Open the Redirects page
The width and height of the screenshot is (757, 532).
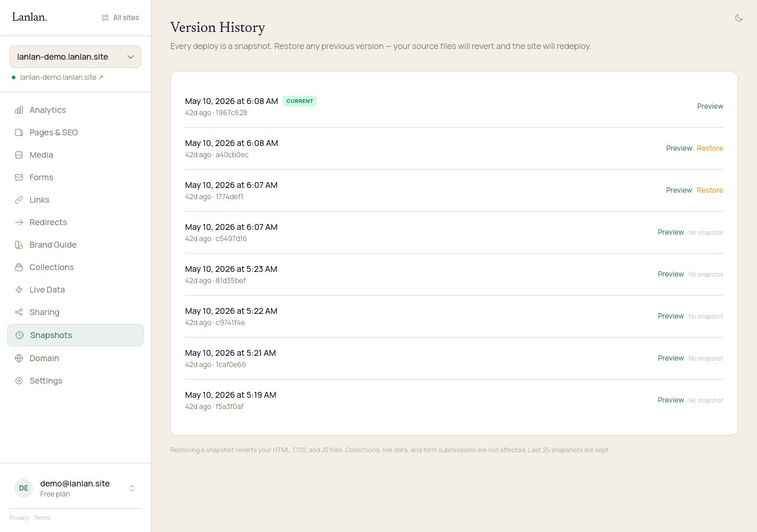(x=75, y=222)
